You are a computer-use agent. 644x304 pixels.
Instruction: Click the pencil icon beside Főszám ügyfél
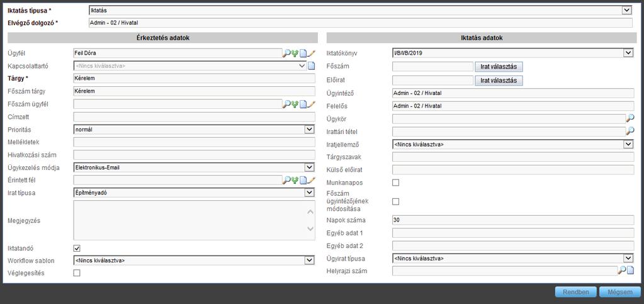click(x=312, y=104)
